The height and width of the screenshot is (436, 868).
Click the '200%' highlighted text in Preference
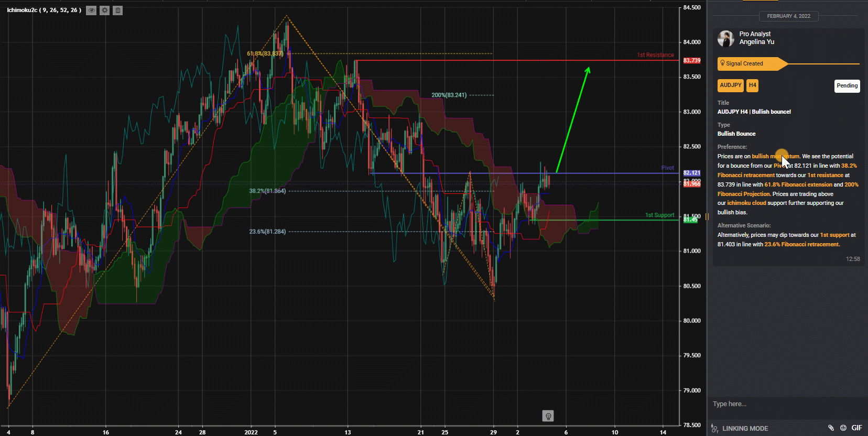point(851,185)
